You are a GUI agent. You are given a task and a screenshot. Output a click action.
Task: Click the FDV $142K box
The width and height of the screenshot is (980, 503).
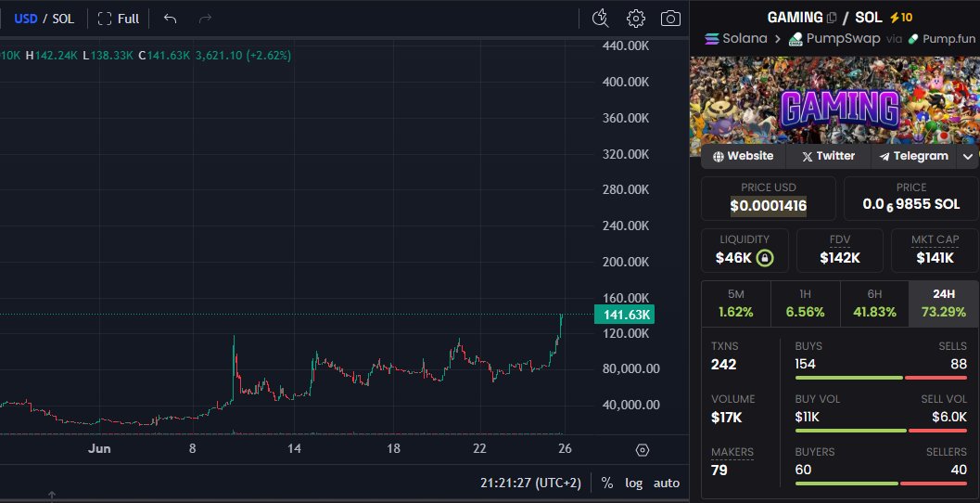(x=839, y=251)
